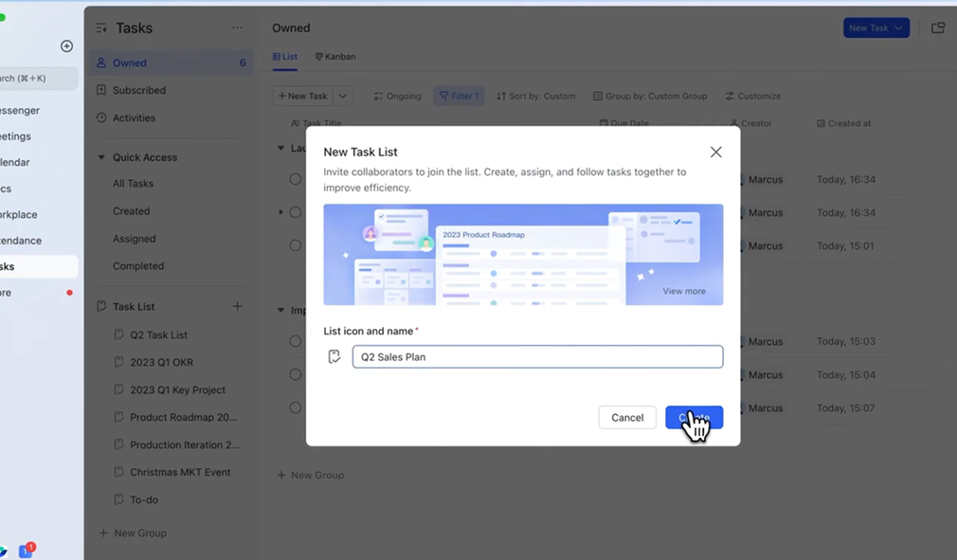Image resolution: width=957 pixels, height=560 pixels.
Task: Click the list icon picker beside name field
Action: [x=334, y=357]
